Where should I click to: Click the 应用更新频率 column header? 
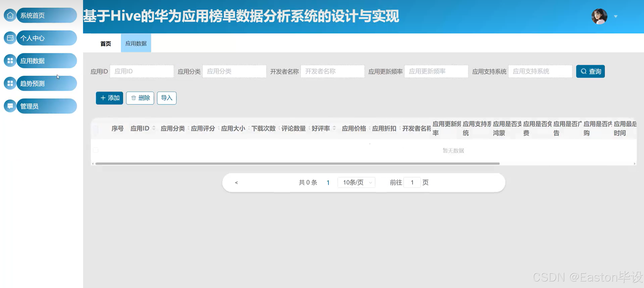coord(447,128)
